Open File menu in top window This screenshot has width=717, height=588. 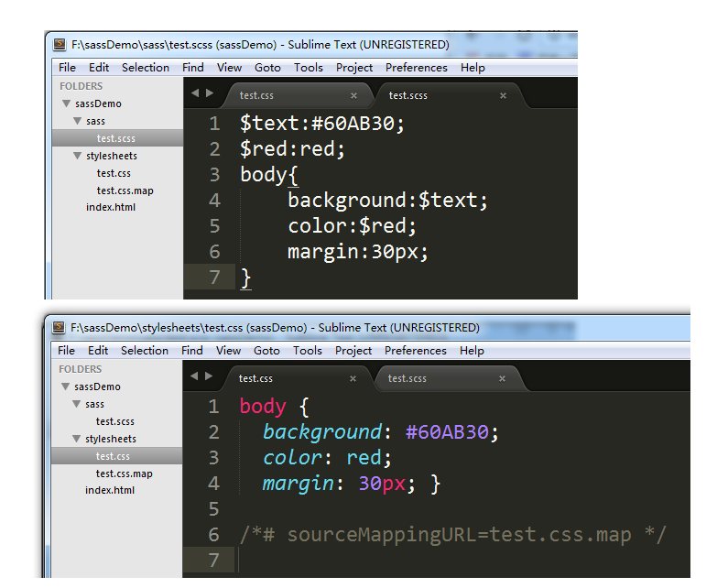tap(67, 68)
